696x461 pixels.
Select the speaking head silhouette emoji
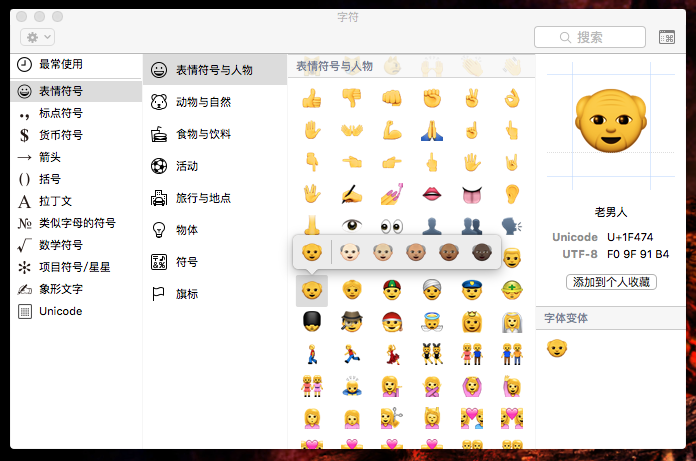(512, 226)
